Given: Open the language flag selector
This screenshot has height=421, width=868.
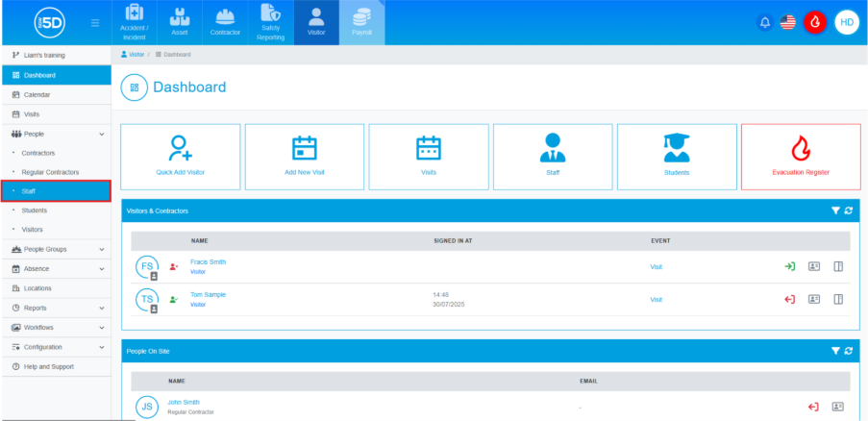Looking at the screenshot, I should (787, 22).
